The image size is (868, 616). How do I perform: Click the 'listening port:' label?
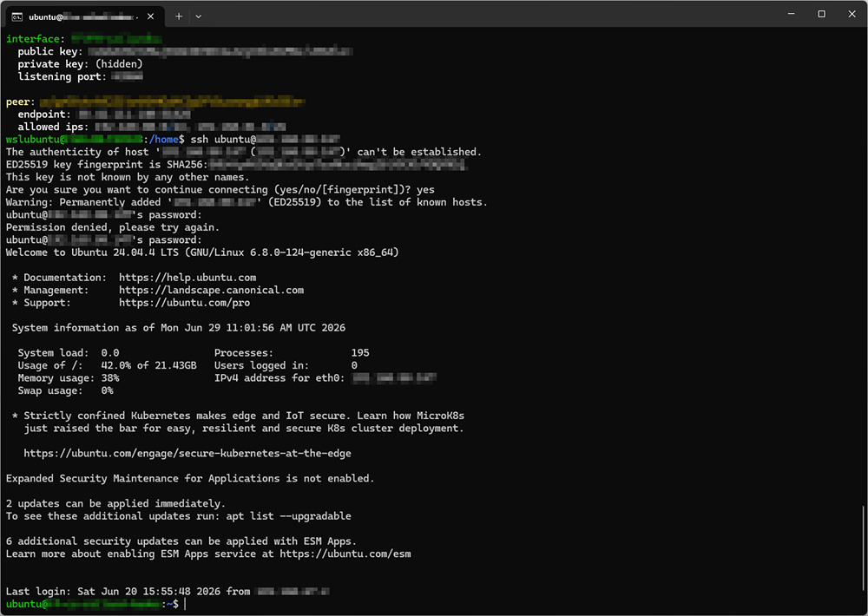[x=62, y=76]
